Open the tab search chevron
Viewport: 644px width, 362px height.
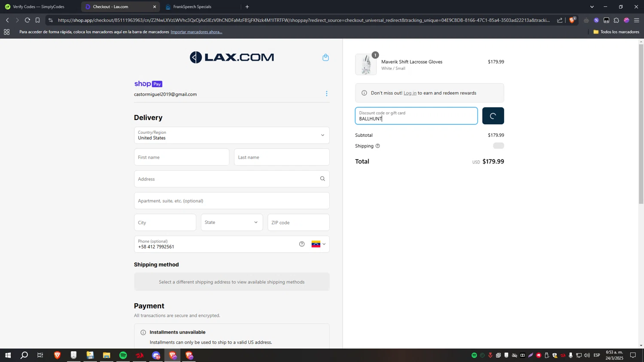click(x=592, y=7)
